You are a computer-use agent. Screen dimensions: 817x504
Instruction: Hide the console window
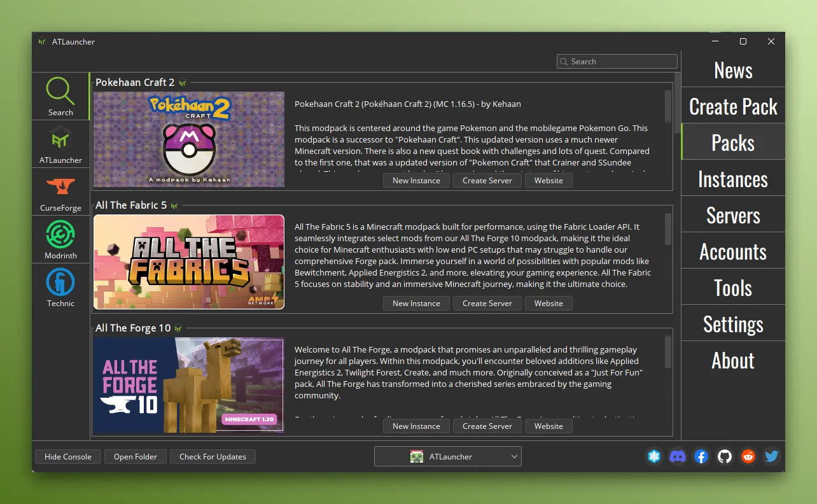67,456
